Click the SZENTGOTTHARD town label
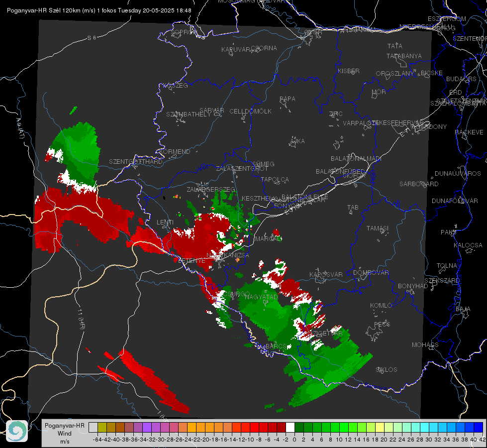 coord(136,162)
